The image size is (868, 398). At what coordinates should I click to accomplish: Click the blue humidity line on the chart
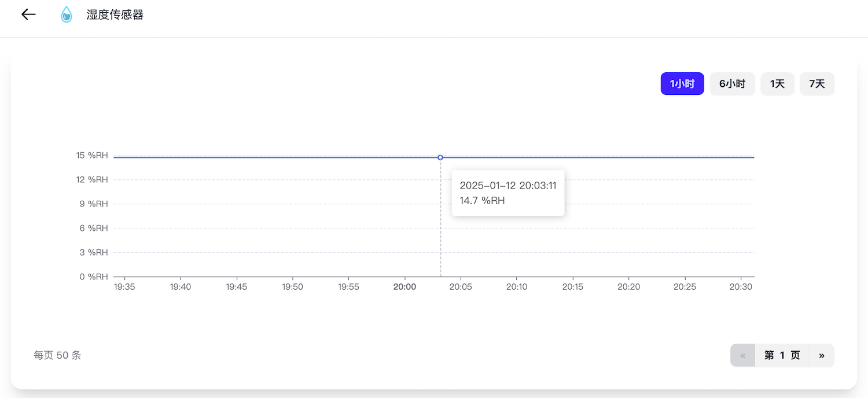coord(260,156)
